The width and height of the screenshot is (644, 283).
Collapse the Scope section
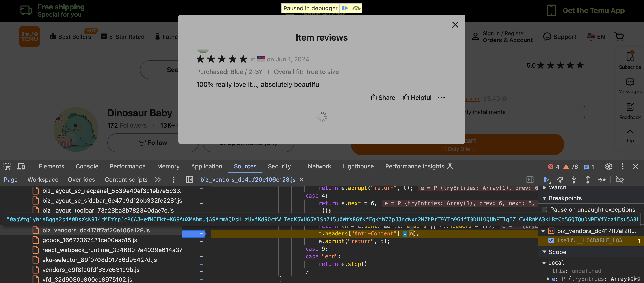click(x=544, y=252)
